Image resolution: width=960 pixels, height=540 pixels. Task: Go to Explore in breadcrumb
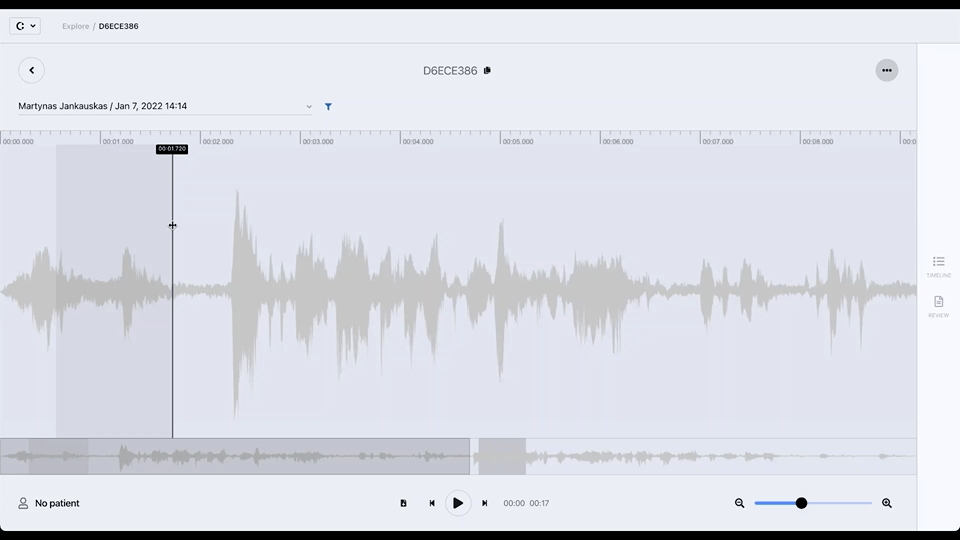(75, 26)
